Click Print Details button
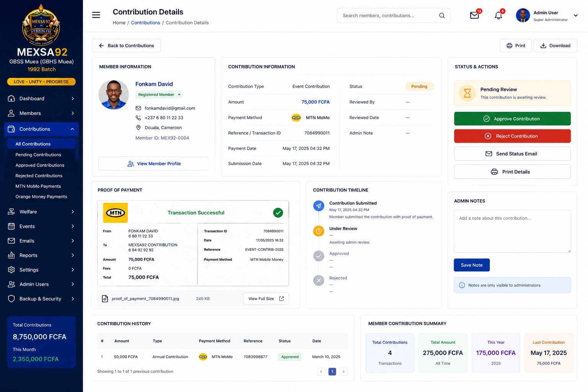The image size is (588, 392). (x=512, y=172)
